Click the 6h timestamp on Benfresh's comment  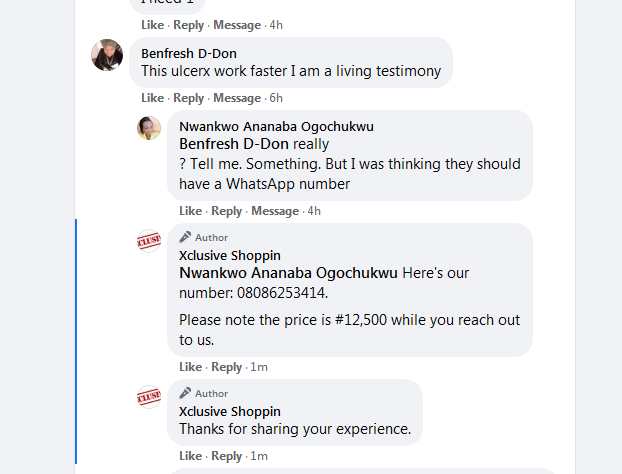pos(276,98)
